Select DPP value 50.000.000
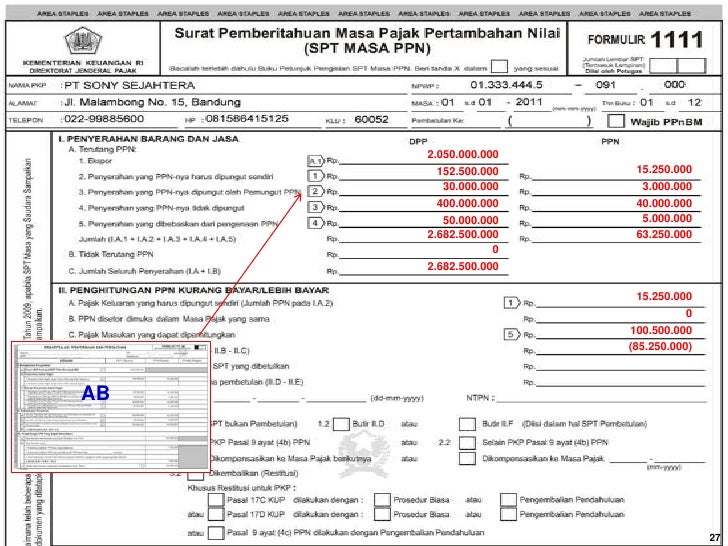The width and height of the screenshot is (728, 546). [x=470, y=220]
